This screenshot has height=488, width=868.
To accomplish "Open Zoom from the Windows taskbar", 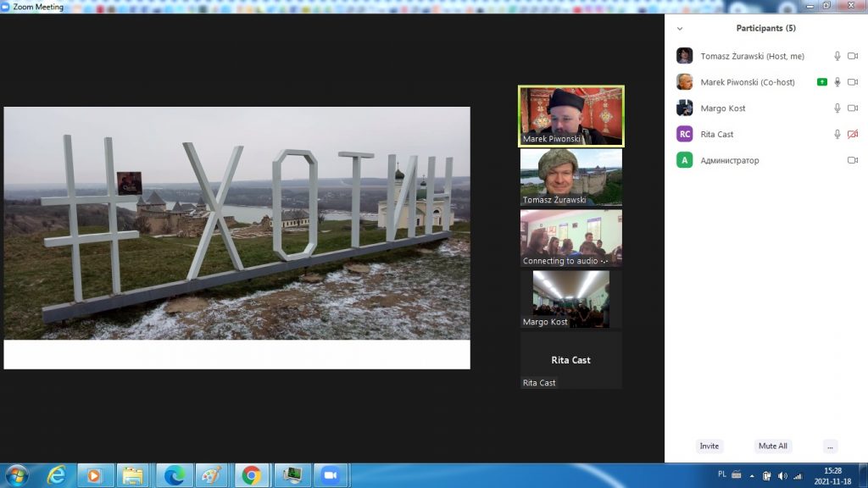I will (x=329, y=475).
